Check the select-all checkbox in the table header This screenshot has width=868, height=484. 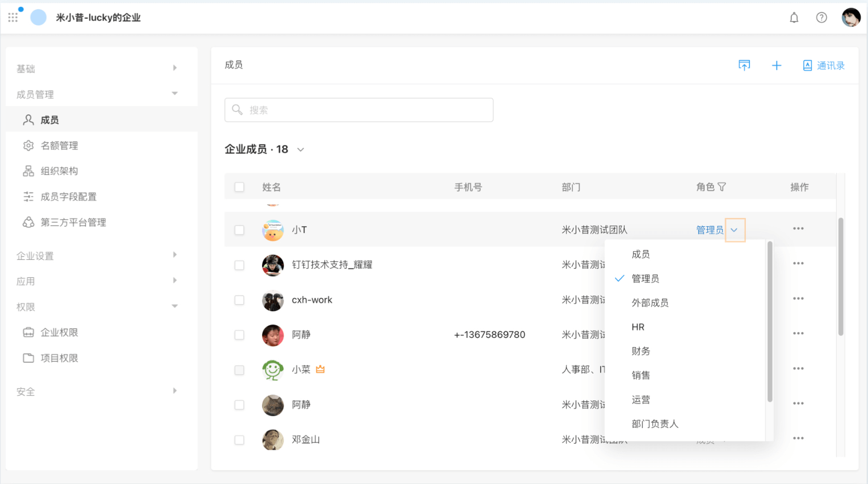pos(239,187)
